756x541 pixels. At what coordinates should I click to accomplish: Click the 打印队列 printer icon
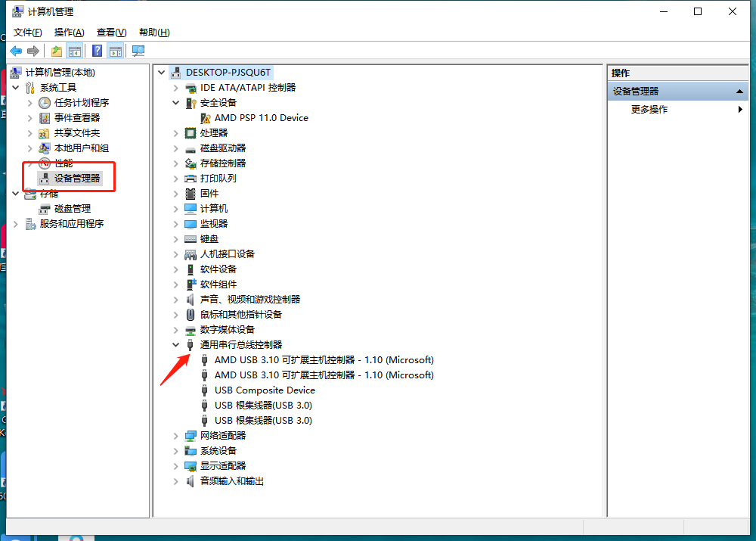coord(191,179)
